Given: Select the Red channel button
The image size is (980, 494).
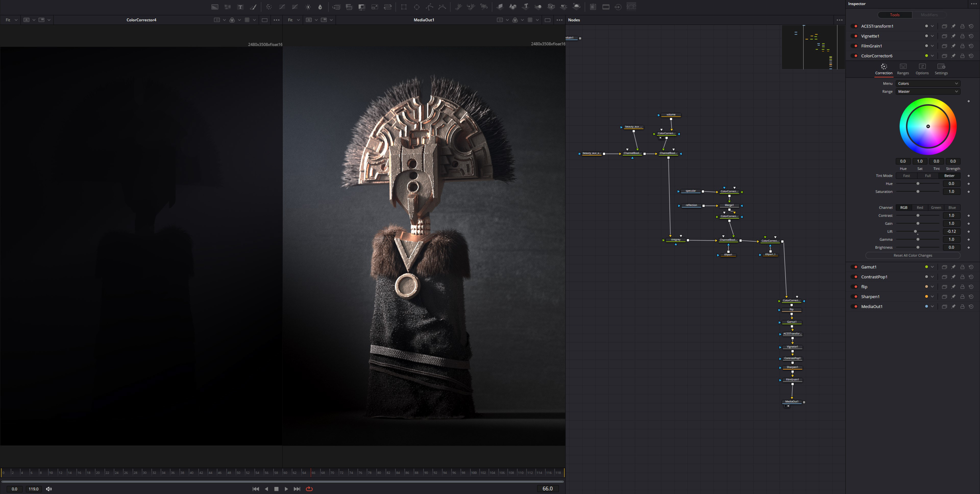Looking at the screenshot, I should click(x=920, y=208).
